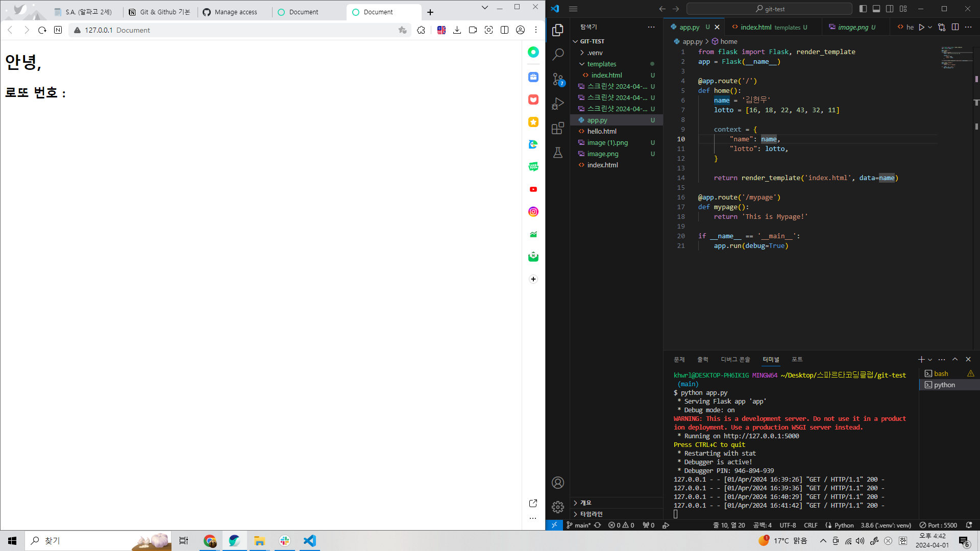Open Windows Start menu
Screen dimensions: 980x551
[12, 541]
